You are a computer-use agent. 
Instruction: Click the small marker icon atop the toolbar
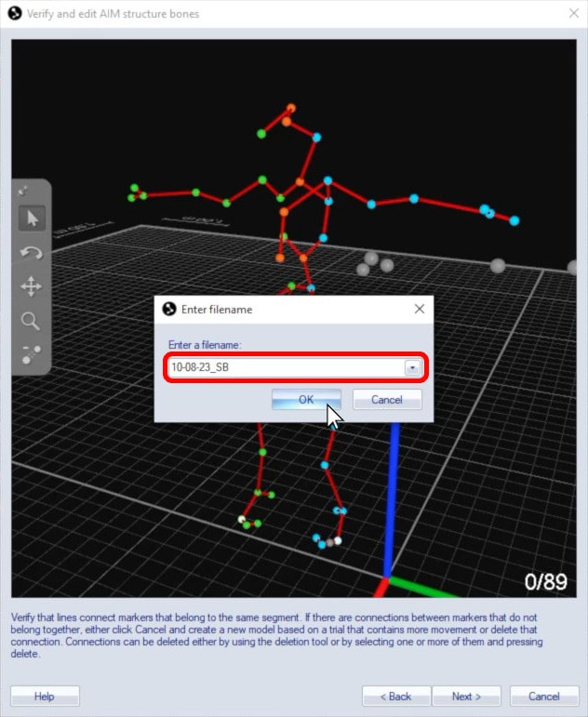26,190
